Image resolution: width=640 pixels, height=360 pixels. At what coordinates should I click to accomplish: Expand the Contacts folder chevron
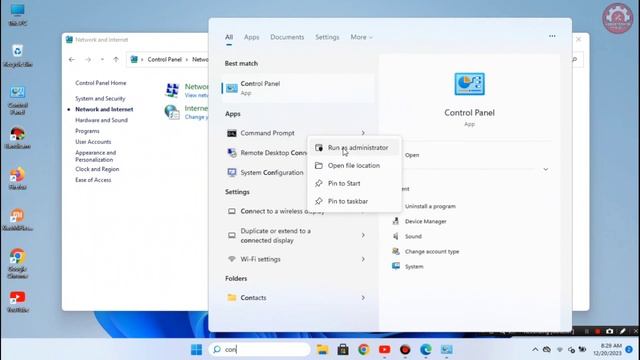[363, 298]
